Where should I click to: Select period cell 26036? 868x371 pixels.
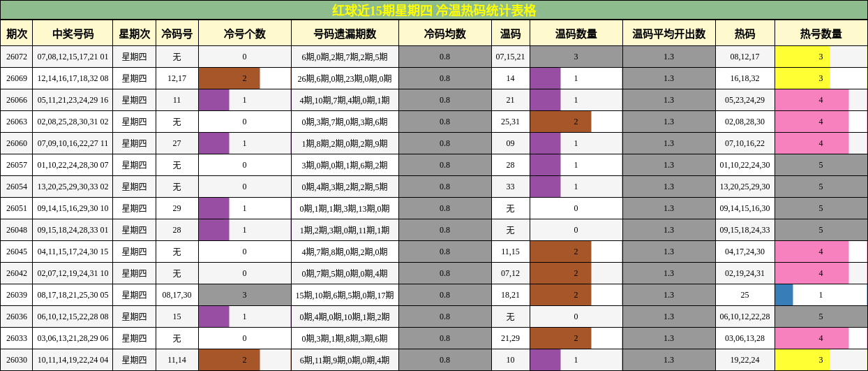pos(17,317)
